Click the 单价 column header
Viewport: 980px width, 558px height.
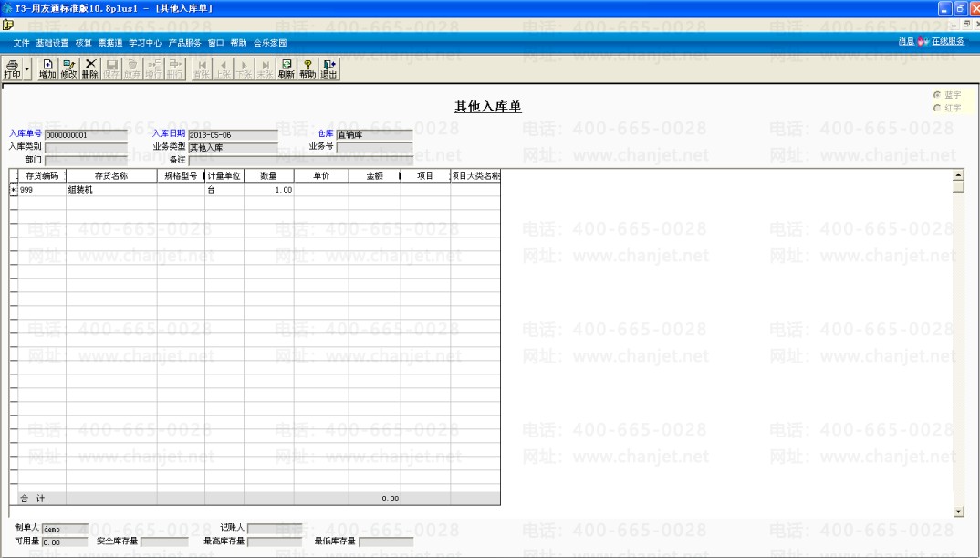point(321,175)
